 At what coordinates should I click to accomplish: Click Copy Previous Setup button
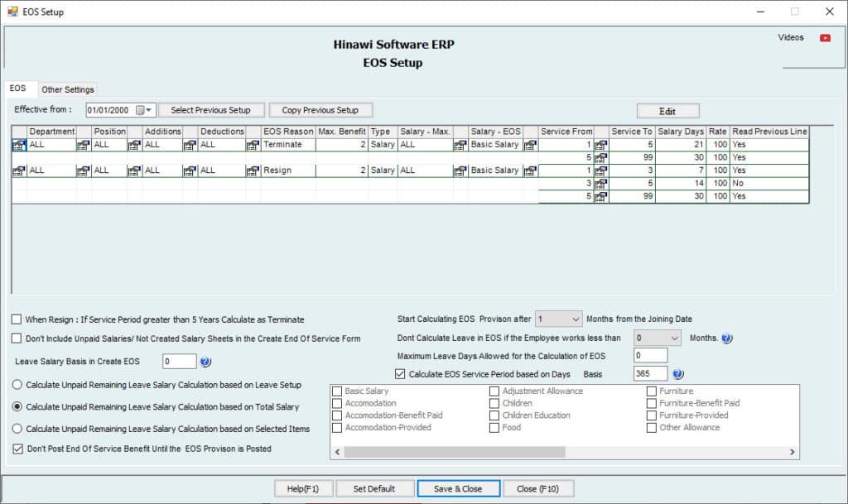click(320, 110)
